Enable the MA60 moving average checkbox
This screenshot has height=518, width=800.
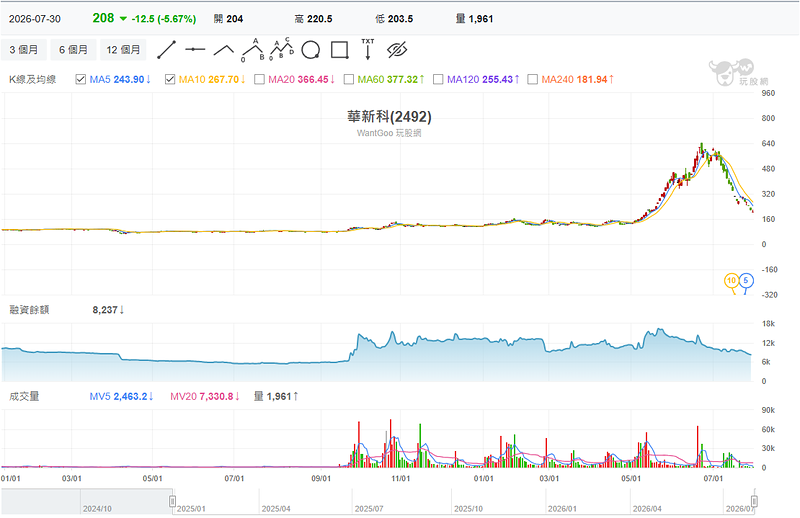coord(348,79)
